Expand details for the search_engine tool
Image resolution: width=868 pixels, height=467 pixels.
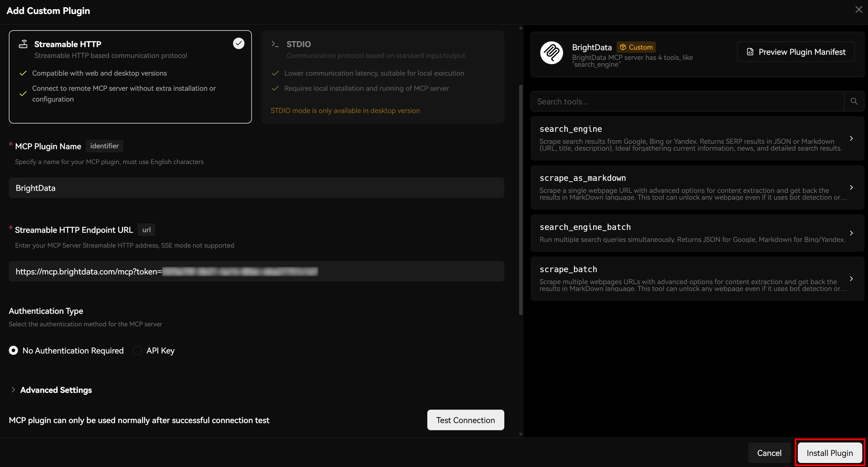coord(851,138)
